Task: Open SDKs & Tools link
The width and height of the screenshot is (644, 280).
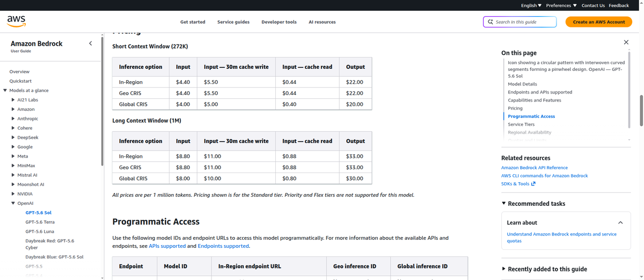Action: tap(515, 184)
